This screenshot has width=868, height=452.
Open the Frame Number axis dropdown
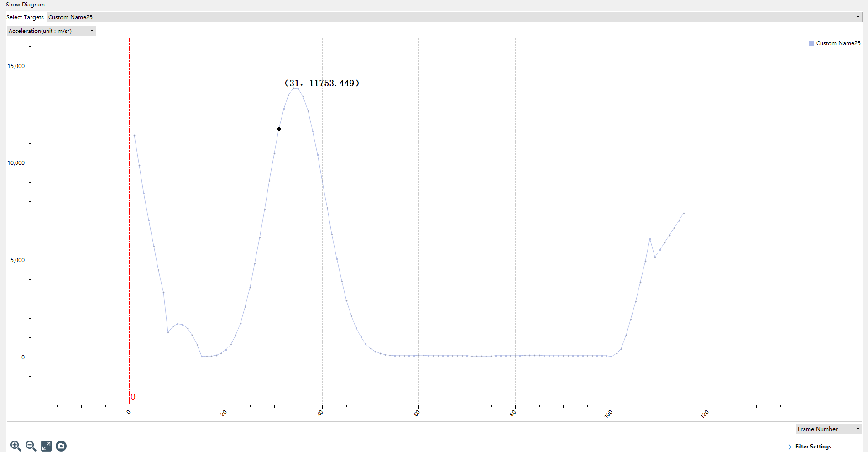click(828, 429)
